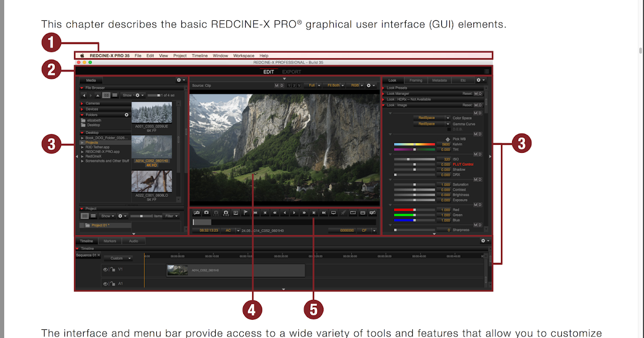The height and width of the screenshot is (338, 644).
Task: Click the R3D snapshot camera icon
Action: point(225,213)
